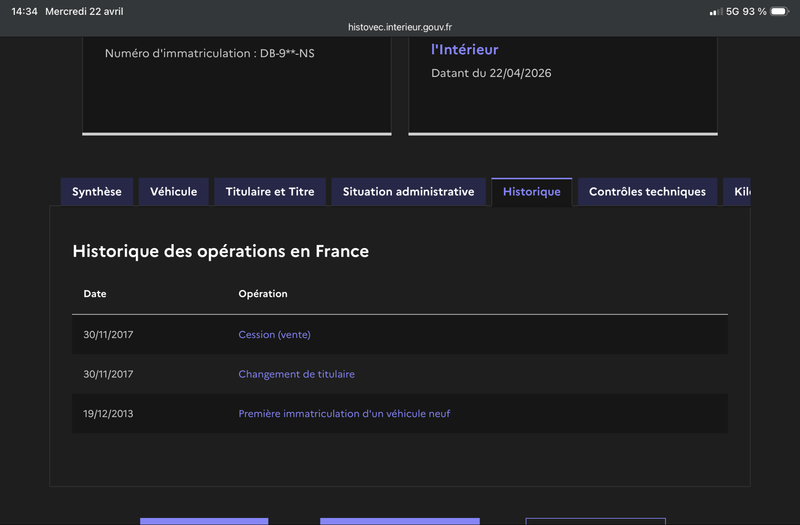Screen dimensions: 800x525
Task: Follow the l'Intérieur link
Action: coord(465,49)
